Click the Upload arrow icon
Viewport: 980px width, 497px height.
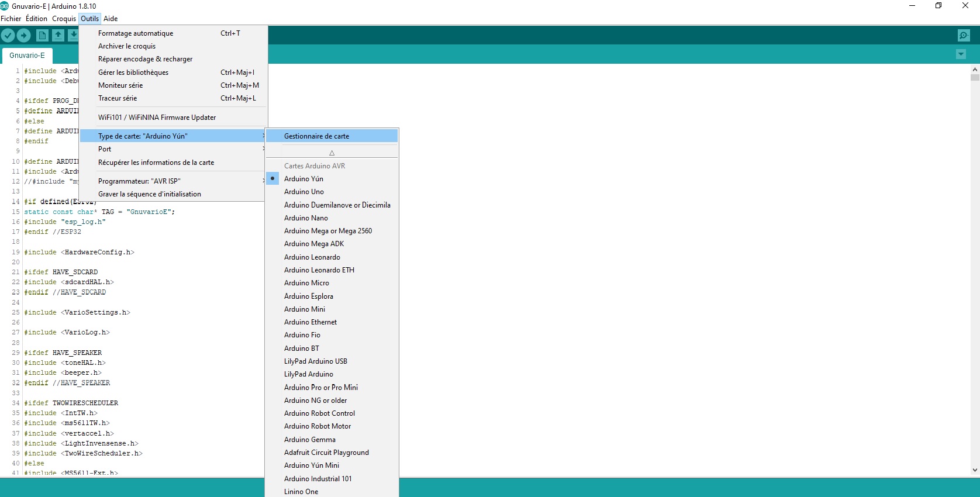(23, 36)
